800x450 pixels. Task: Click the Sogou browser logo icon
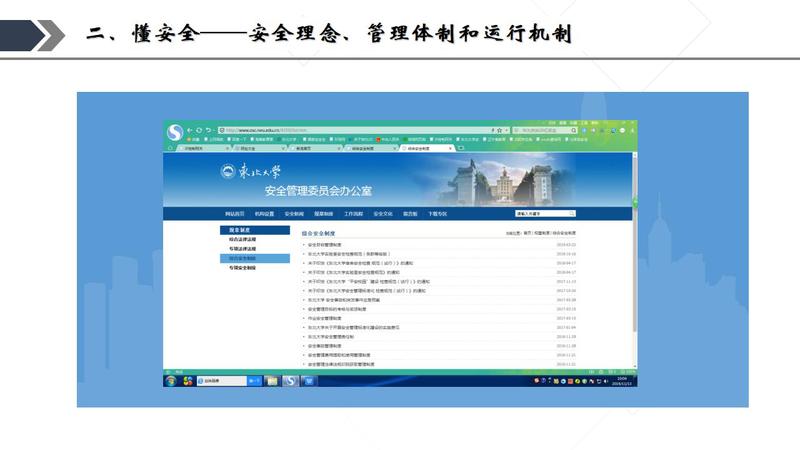coord(176,131)
